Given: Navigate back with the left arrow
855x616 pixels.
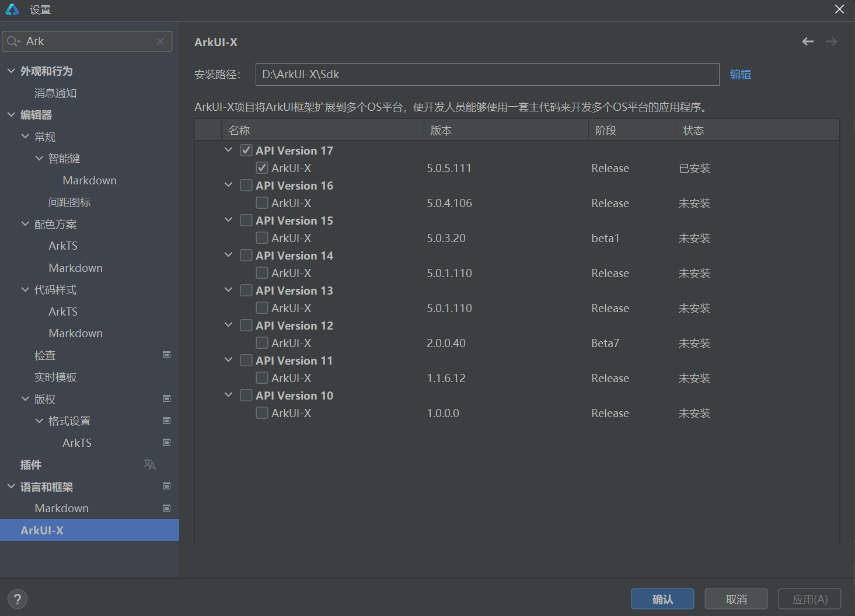Looking at the screenshot, I should pyautogui.click(x=808, y=41).
